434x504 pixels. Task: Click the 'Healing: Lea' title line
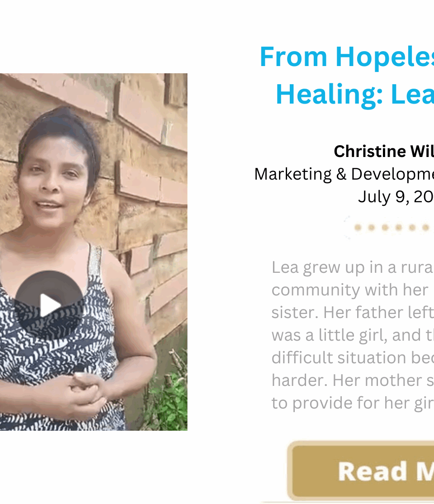point(354,94)
